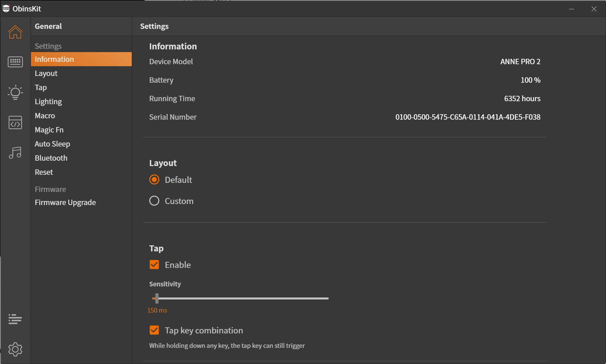Go to Bluetooth in the General menu
Image resolution: width=606 pixels, height=364 pixels.
[81, 158]
